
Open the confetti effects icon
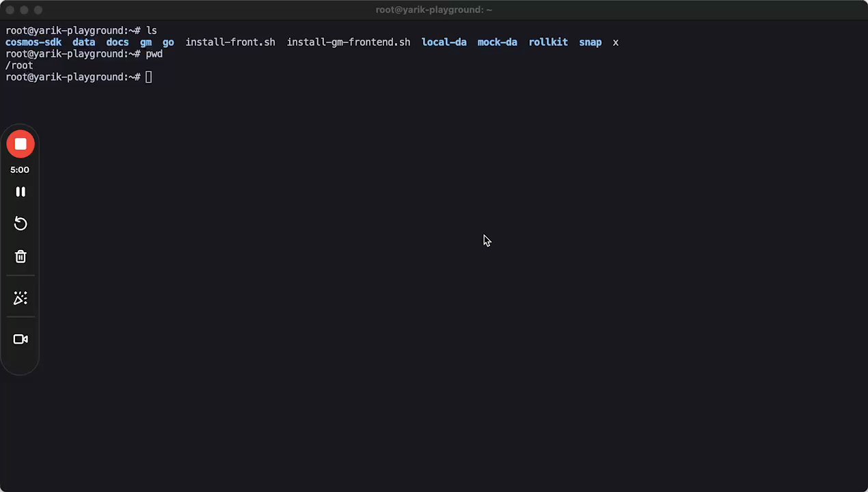click(x=21, y=298)
